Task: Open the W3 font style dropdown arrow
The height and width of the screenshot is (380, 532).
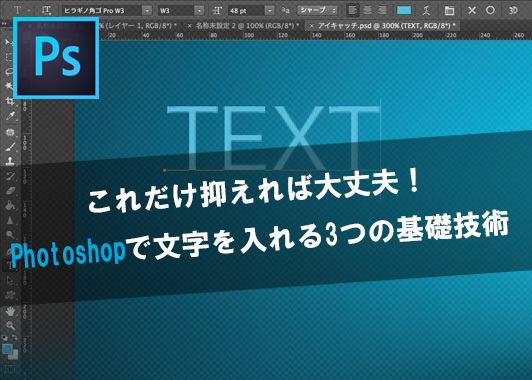Action: (x=200, y=11)
